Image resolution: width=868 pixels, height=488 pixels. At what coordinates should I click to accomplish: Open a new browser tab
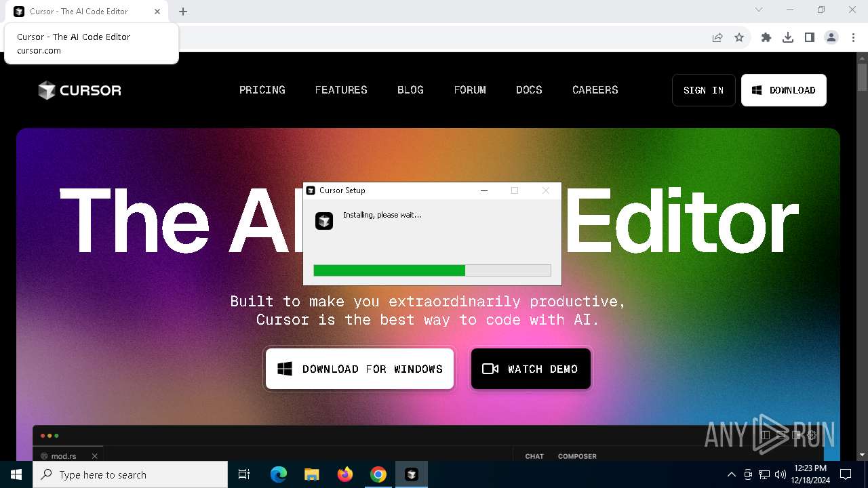click(183, 12)
